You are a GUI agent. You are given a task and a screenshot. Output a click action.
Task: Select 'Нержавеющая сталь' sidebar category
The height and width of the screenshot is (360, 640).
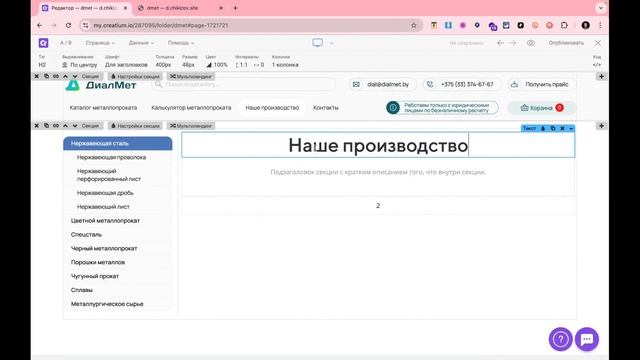tap(118, 143)
